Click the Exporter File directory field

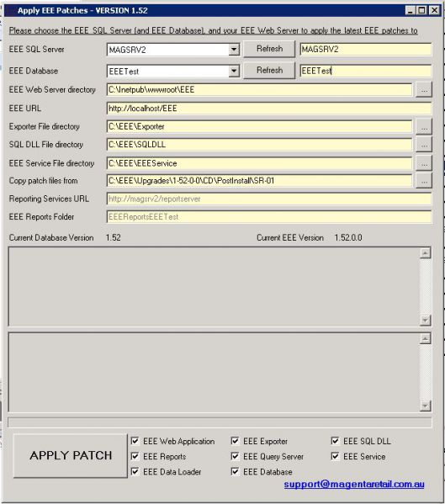tap(259, 127)
